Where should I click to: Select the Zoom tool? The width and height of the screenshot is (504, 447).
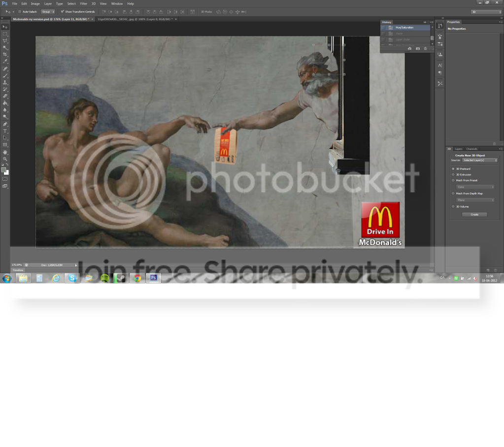coord(5,159)
